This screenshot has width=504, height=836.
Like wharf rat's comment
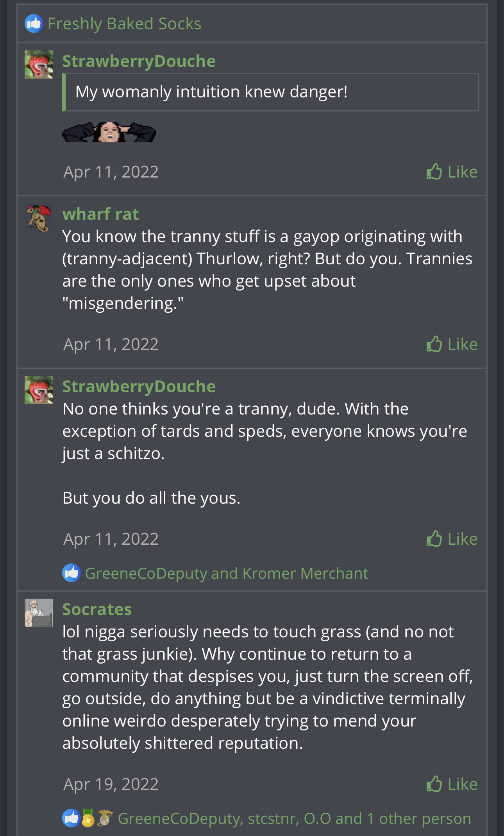452,344
